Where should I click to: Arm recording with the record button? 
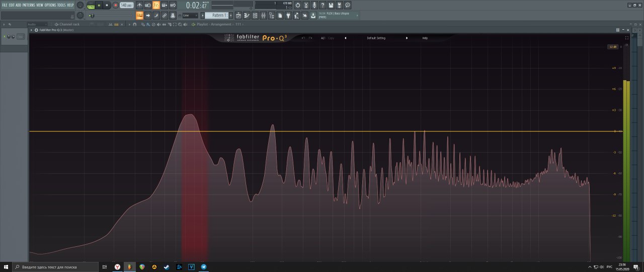click(x=116, y=5)
